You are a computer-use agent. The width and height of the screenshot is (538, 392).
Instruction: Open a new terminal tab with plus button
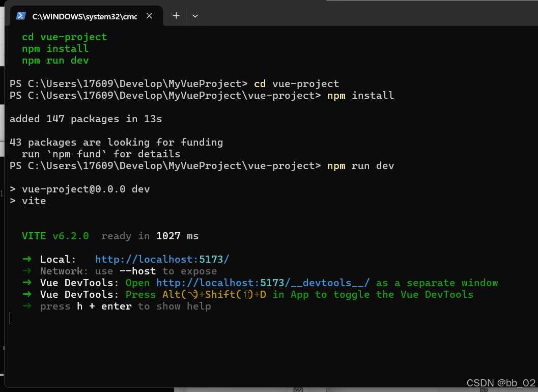pos(176,16)
